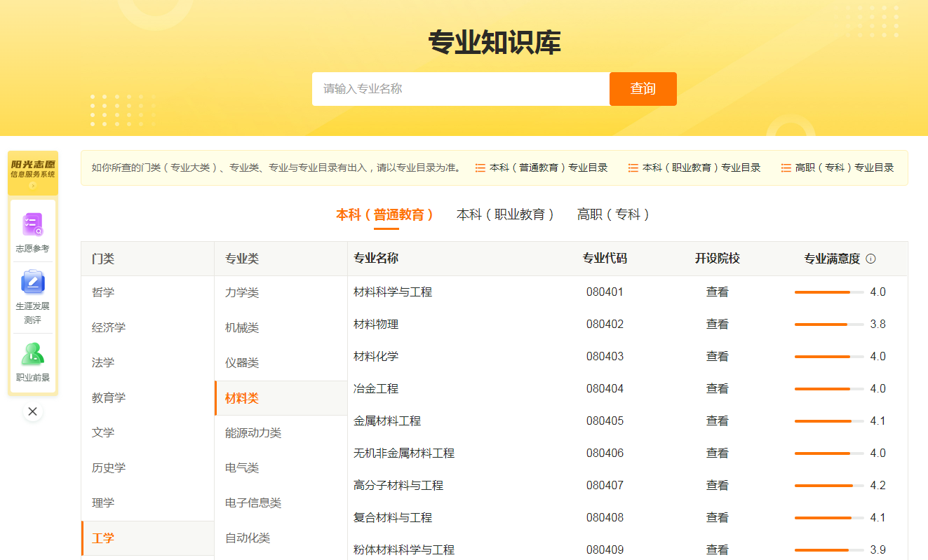Click major code 080401
Viewport: 928px width, 560px height.
[605, 292]
